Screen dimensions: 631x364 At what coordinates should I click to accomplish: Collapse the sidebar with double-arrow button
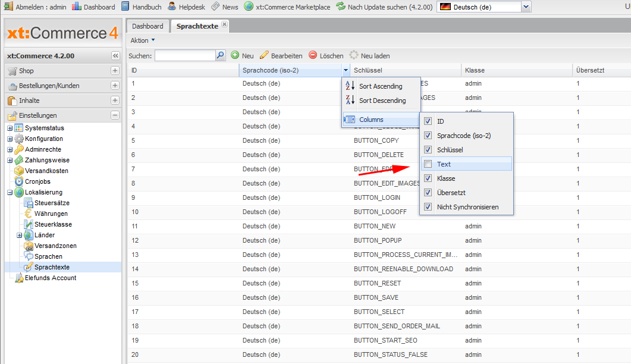coord(115,55)
